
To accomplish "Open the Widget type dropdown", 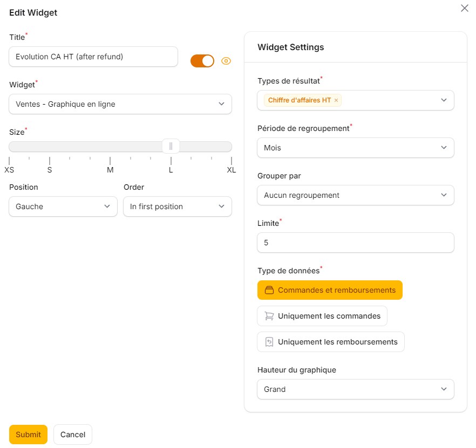I will point(120,104).
